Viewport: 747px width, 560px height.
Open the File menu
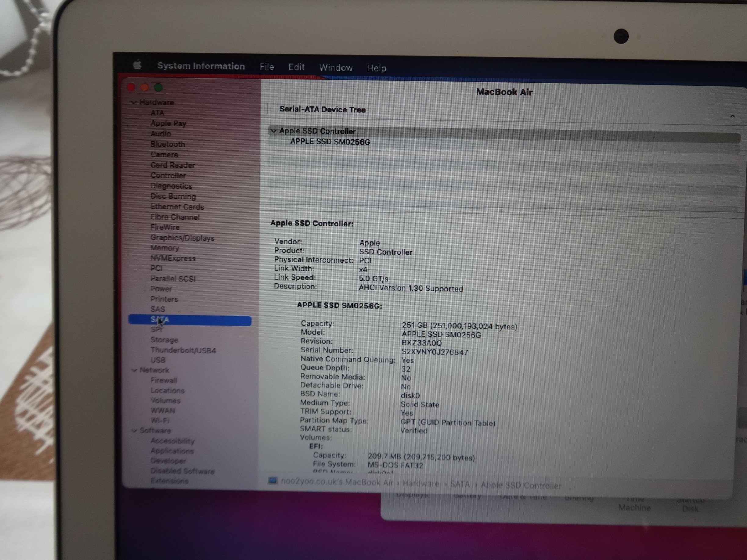click(266, 66)
